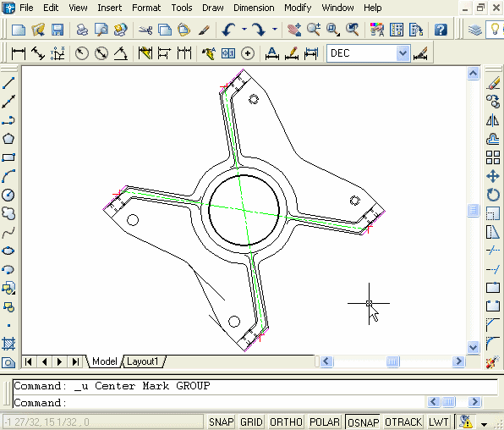This screenshot has height=430, width=504.
Task: Toggle the GRID button in status bar
Action: click(251, 422)
